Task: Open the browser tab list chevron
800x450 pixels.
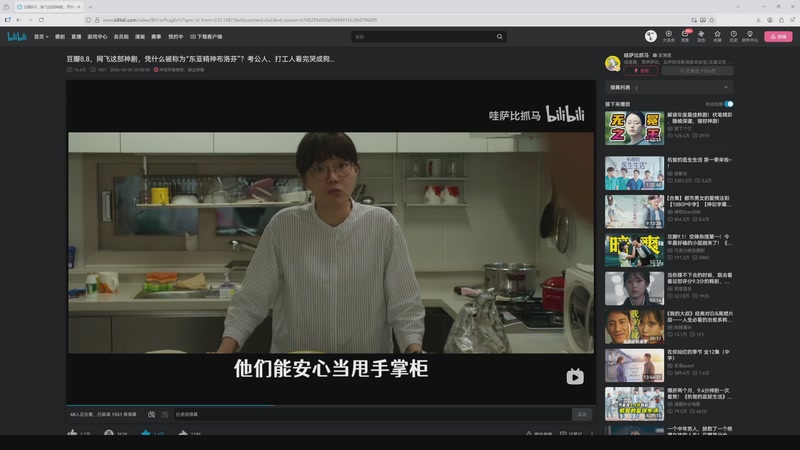Action: (738, 7)
